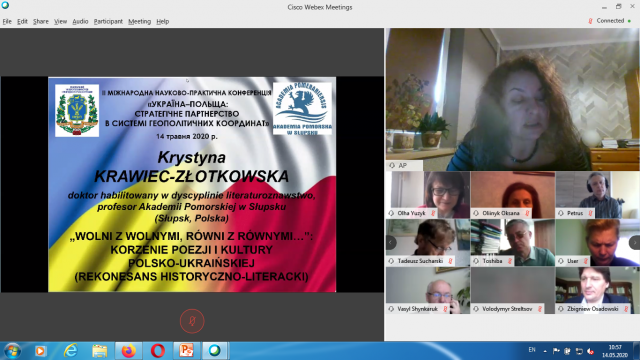Open File Explorer from taskbar
Viewport: 640px width, 360px height.
click(99, 351)
